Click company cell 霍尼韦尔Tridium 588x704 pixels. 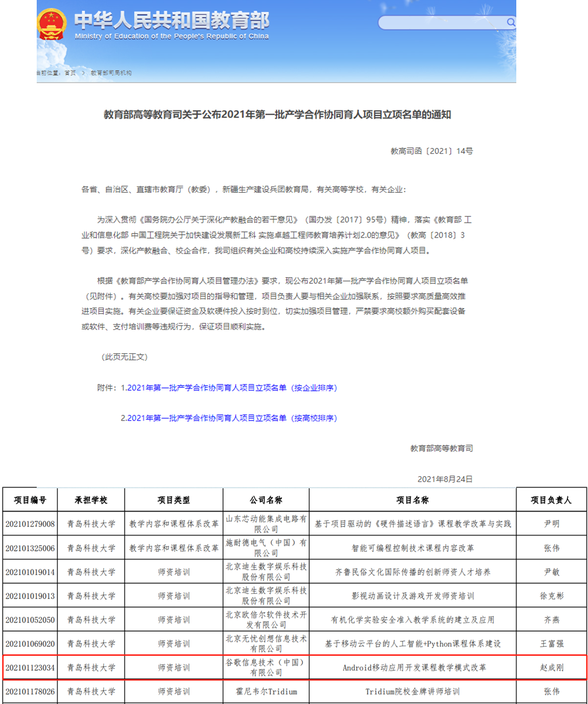[x=266, y=691]
